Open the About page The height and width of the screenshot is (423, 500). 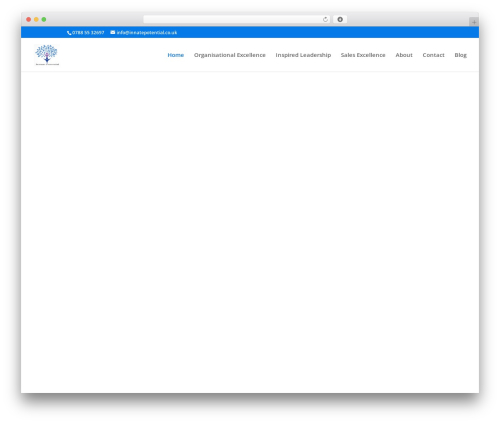point(404,55)
